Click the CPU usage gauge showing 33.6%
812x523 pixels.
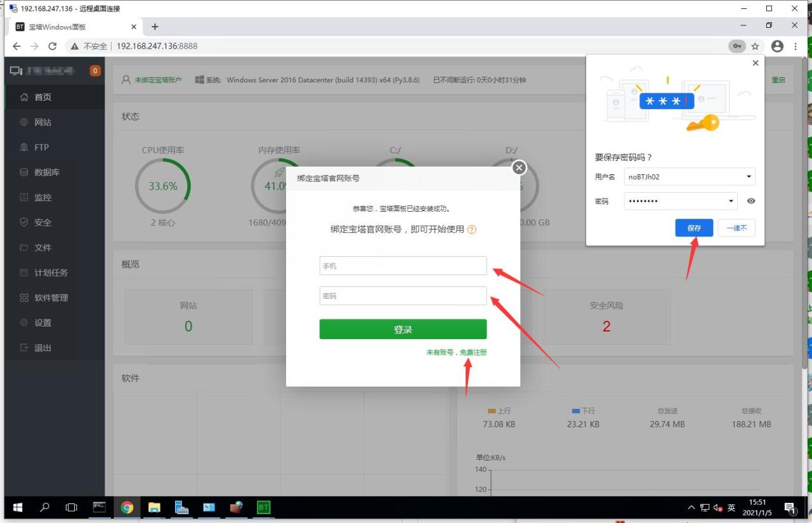(x=163, y=186)
